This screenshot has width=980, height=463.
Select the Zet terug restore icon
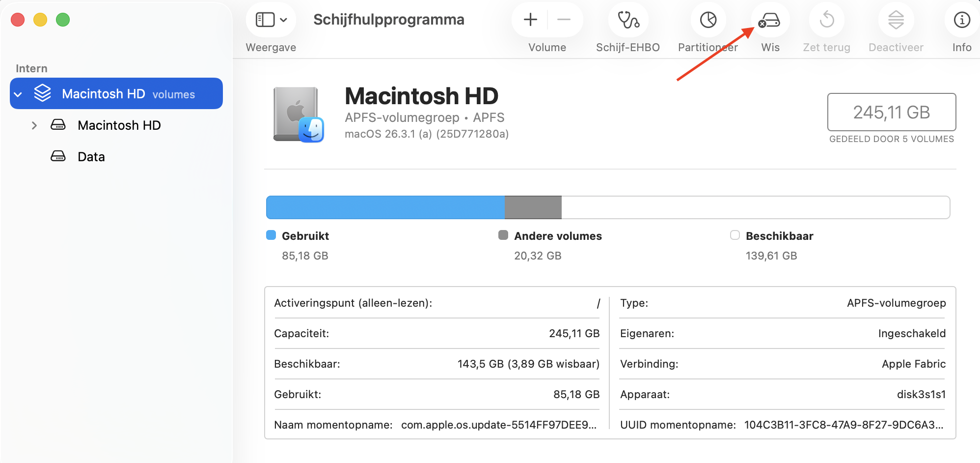[x=826, y=20]
